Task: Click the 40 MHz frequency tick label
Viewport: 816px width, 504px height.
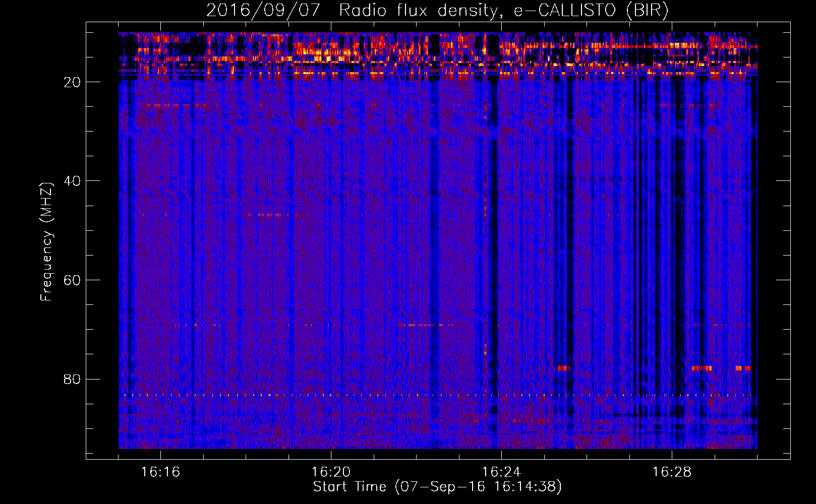Action: pos(72,181)
